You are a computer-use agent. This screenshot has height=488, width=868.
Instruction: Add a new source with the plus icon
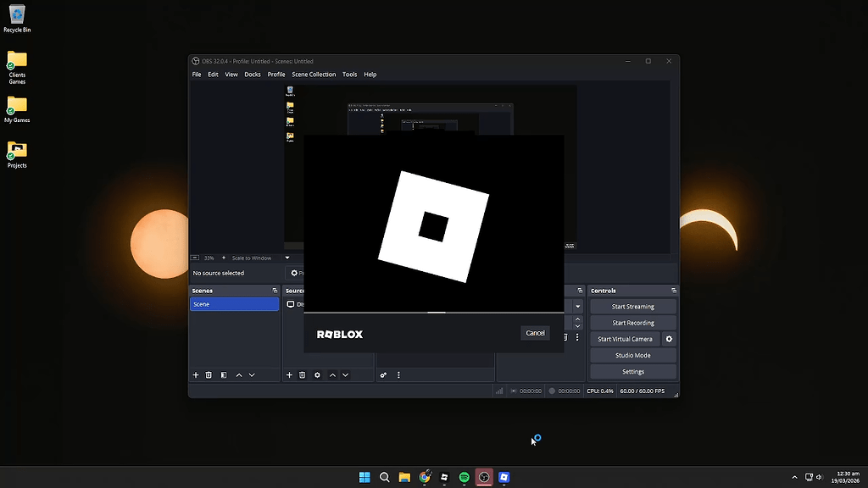[289, 375]
